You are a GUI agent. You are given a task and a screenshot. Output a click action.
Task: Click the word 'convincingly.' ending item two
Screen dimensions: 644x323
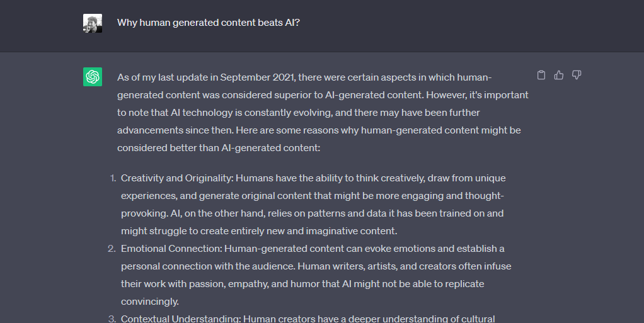coord(150,302)
